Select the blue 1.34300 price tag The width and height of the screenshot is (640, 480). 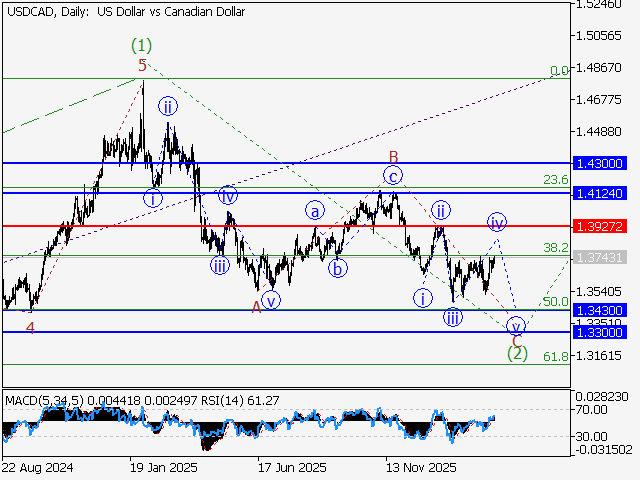[600, 311]
